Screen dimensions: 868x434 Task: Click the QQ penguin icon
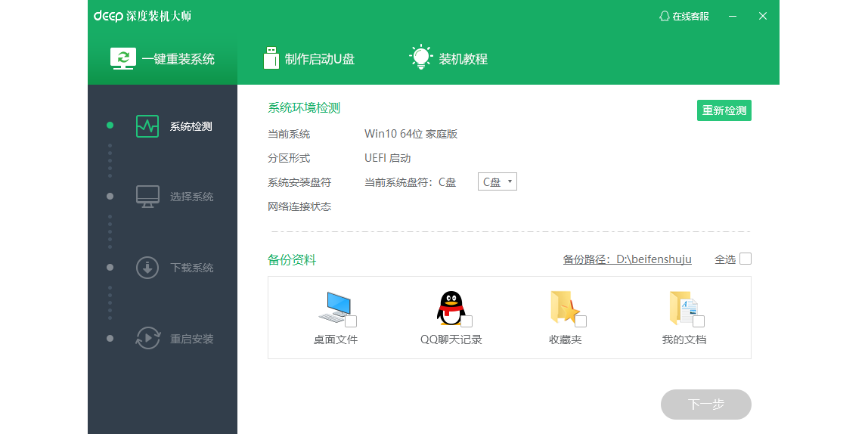point(450,308)
